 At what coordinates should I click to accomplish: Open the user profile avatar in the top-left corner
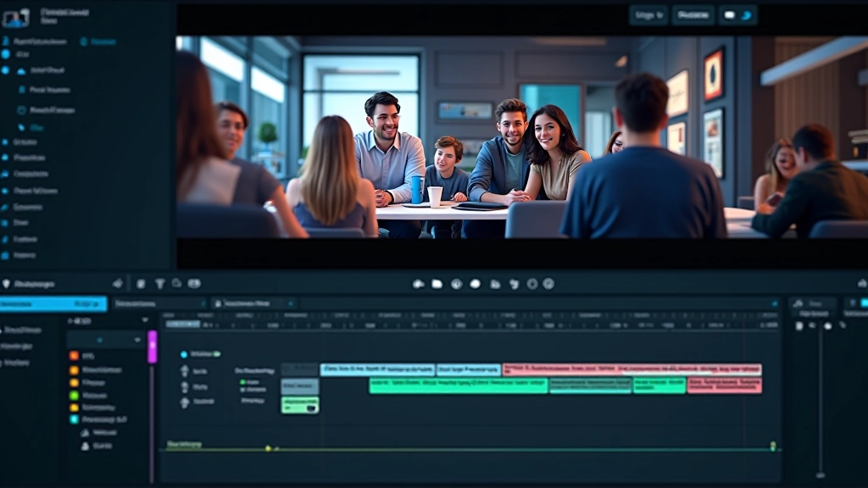[x=15, y=18]
